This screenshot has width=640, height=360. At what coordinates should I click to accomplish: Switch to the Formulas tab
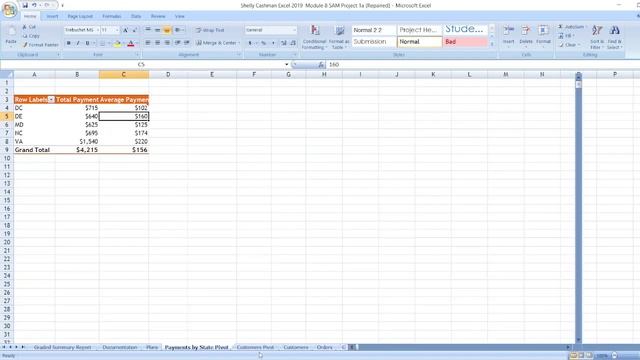coord(111,16)
